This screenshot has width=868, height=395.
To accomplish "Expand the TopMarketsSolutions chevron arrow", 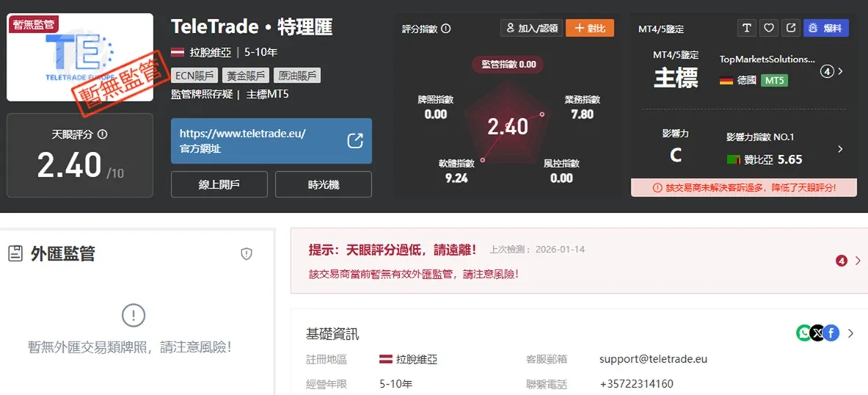I will tap(841, 71).
